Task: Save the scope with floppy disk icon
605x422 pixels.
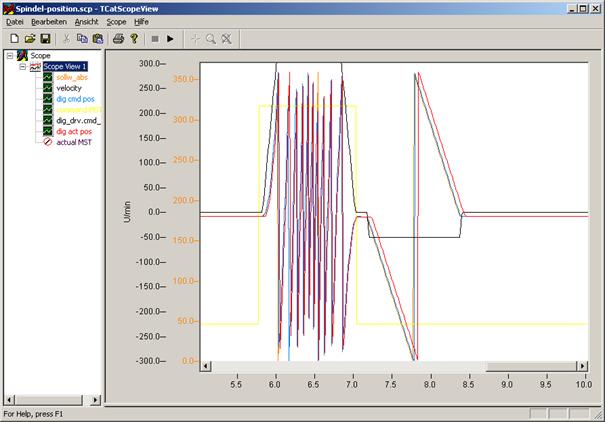Action: (45, 38)
